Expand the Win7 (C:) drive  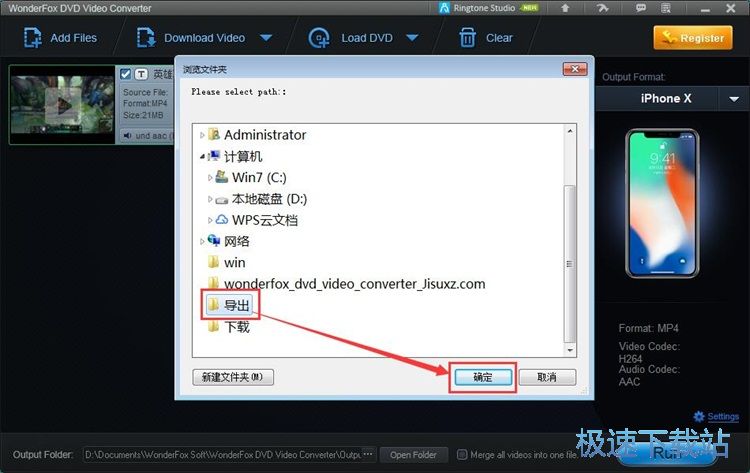point(210,177)
